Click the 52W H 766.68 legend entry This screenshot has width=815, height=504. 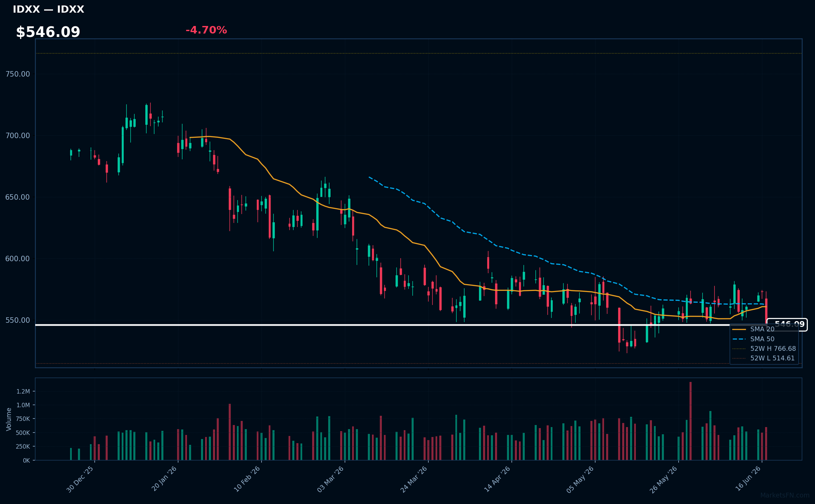click(x=764, y=348)
